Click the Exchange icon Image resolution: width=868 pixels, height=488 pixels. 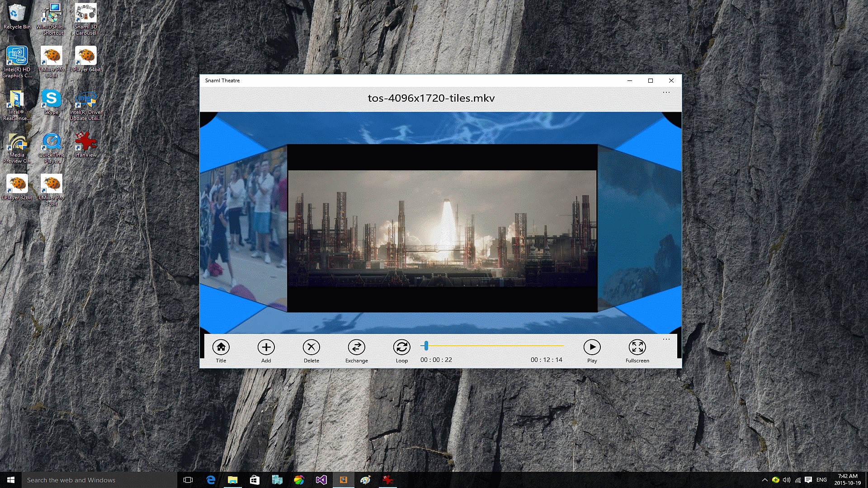coord(356,347)
